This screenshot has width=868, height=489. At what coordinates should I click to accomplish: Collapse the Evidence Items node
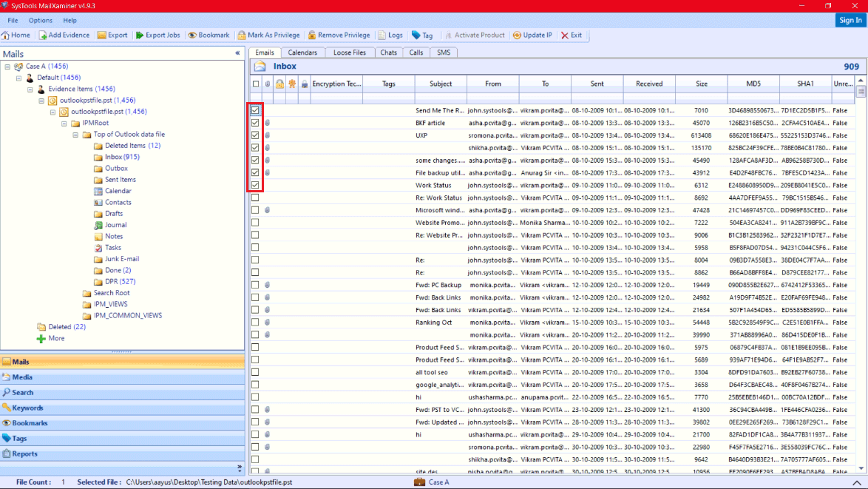pyautogui.click(x=30, y=90)
